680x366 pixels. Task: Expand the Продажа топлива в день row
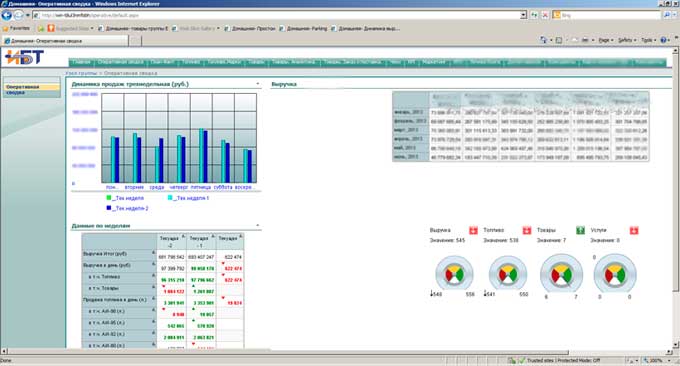pos(154,299)
